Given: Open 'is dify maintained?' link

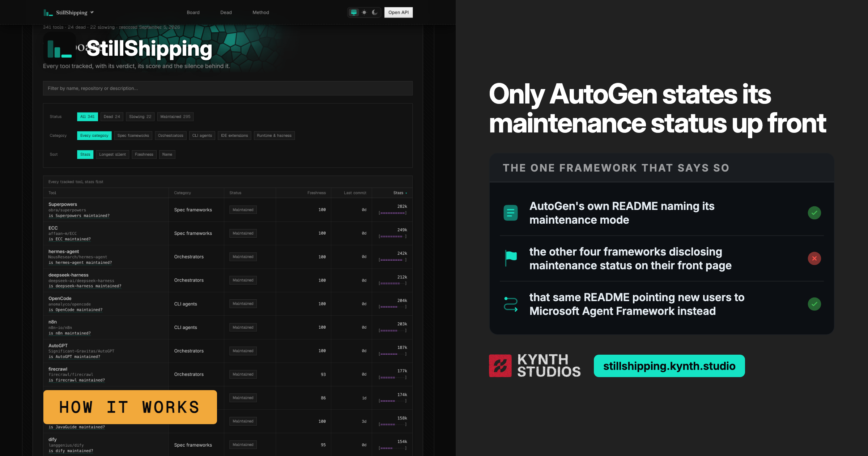Looking at the screenshot, I should pyautogui.click(x=71, y=451).
